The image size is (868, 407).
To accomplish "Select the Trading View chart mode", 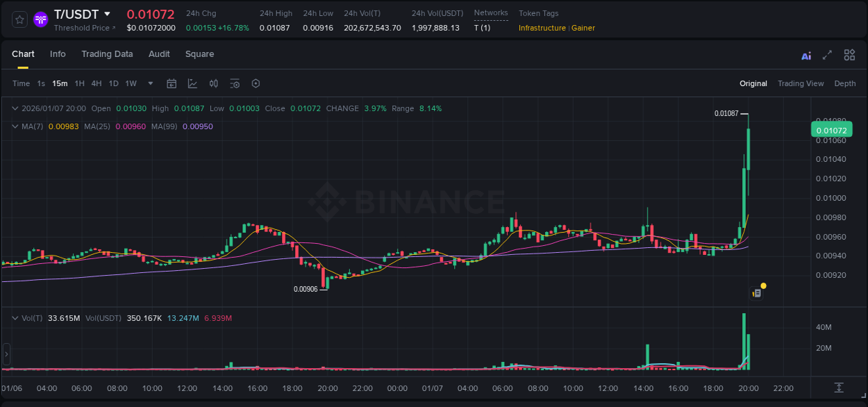I will [x=800, y=83].
